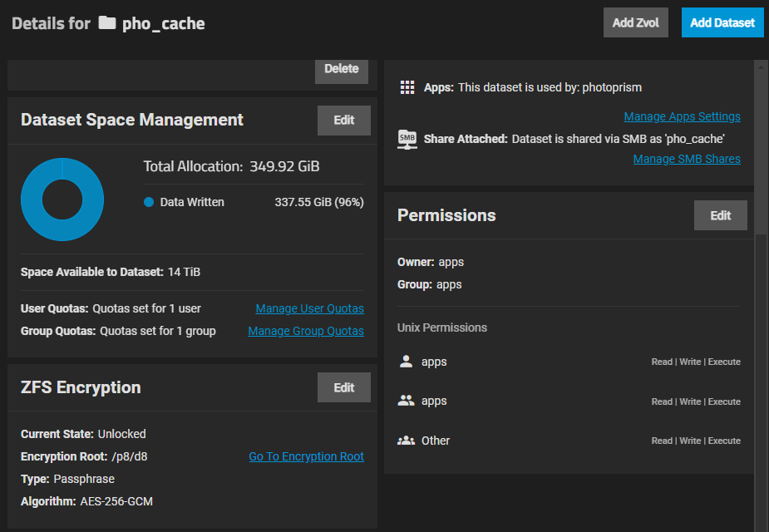Viewport: 769px width, 532px height.
Task: Select the Total Allocation value 349.92 GiB
Action: coord(285,167)
